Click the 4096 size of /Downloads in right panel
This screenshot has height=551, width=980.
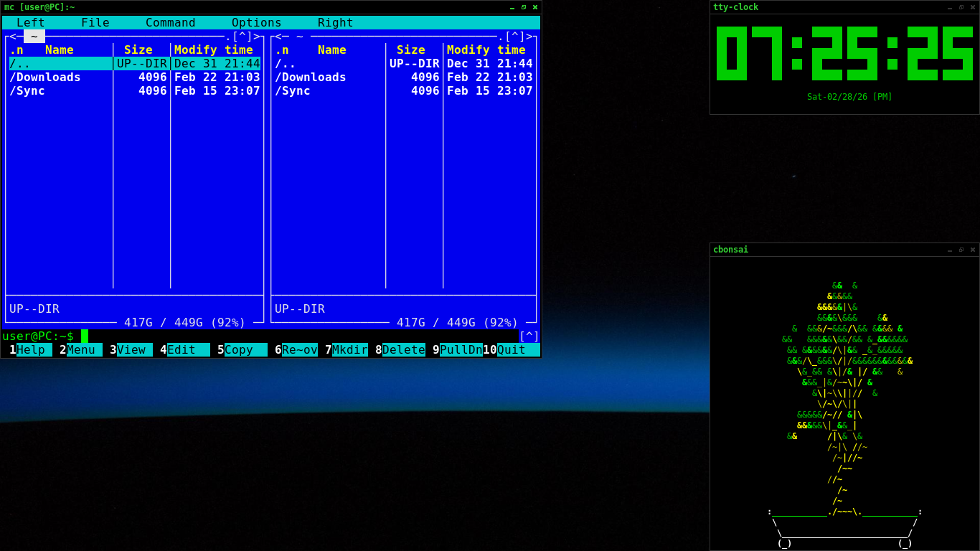tap(425, 77)
